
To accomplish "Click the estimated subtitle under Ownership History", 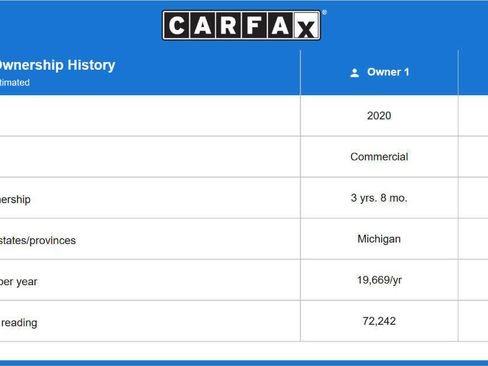I will pos(15,82).
